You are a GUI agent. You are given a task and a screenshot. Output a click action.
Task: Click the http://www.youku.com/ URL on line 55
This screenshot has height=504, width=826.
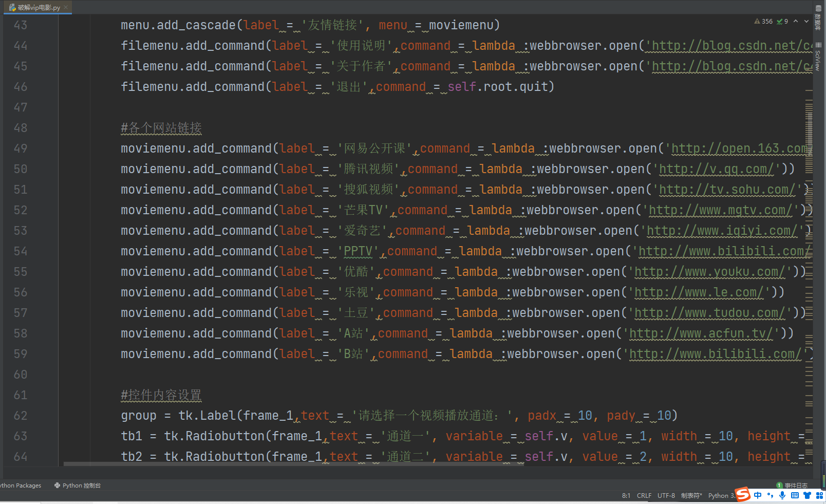[709, 272]
